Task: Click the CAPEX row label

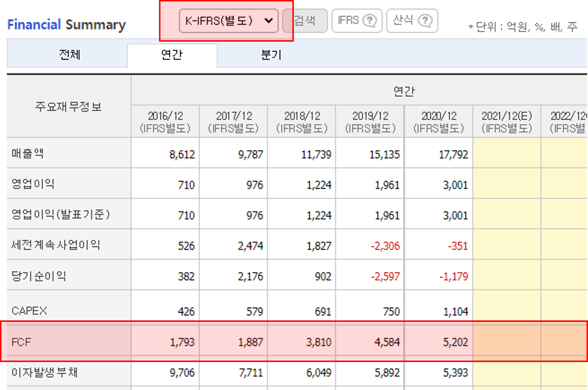Action: 29,311
